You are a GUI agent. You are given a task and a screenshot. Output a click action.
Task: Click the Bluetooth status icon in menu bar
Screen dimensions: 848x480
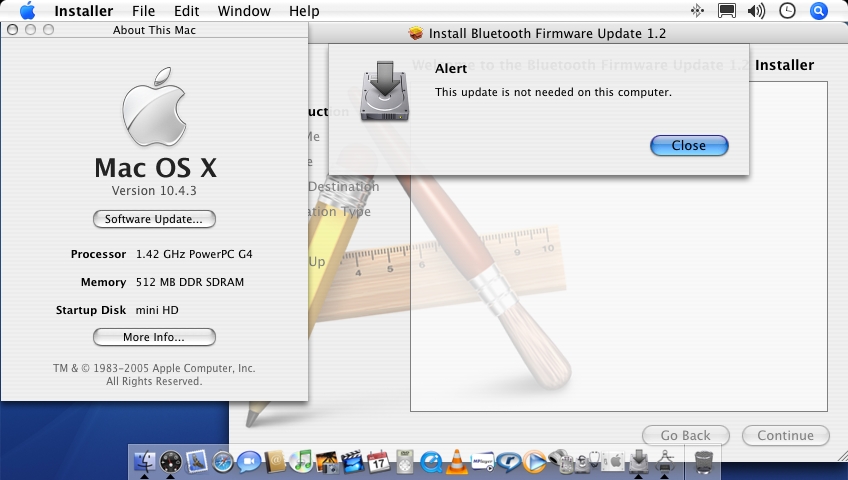697,11
